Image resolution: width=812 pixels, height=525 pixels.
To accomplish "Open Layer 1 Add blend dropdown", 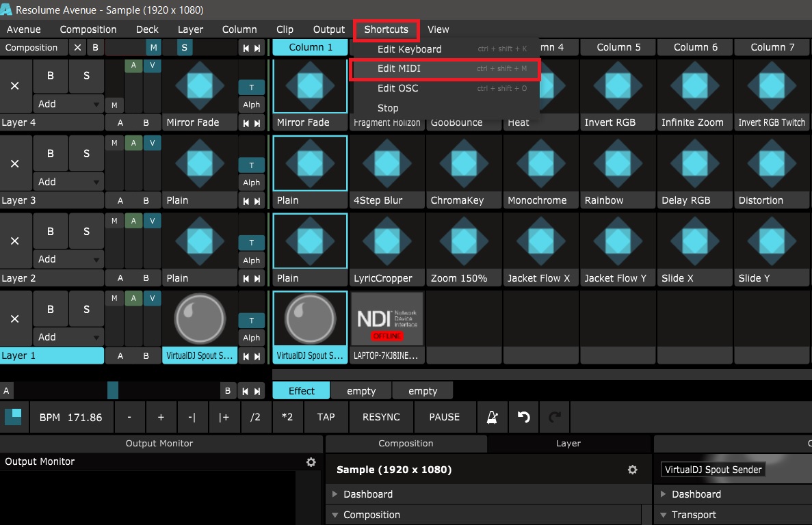I will [68, 337].
